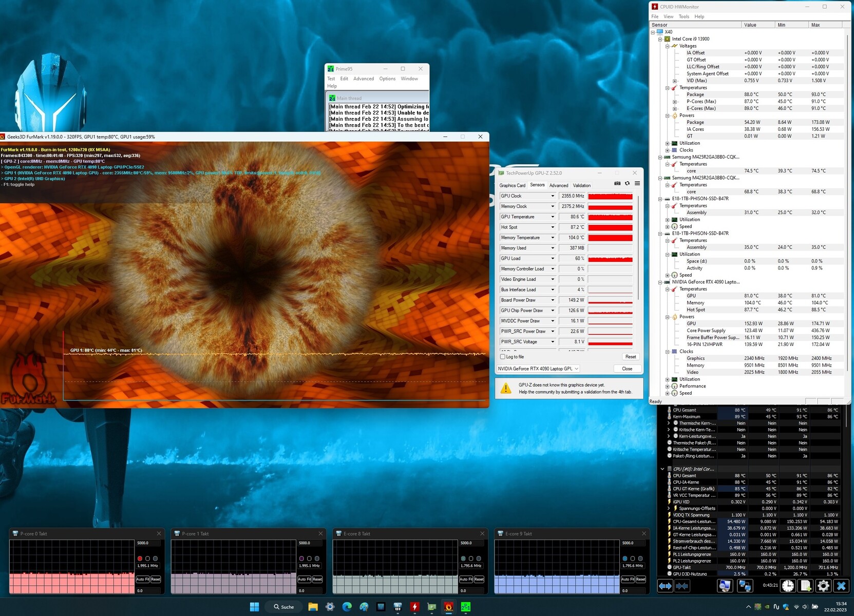
Task: Click the Close button in GPU-Z
Action: 627,369
